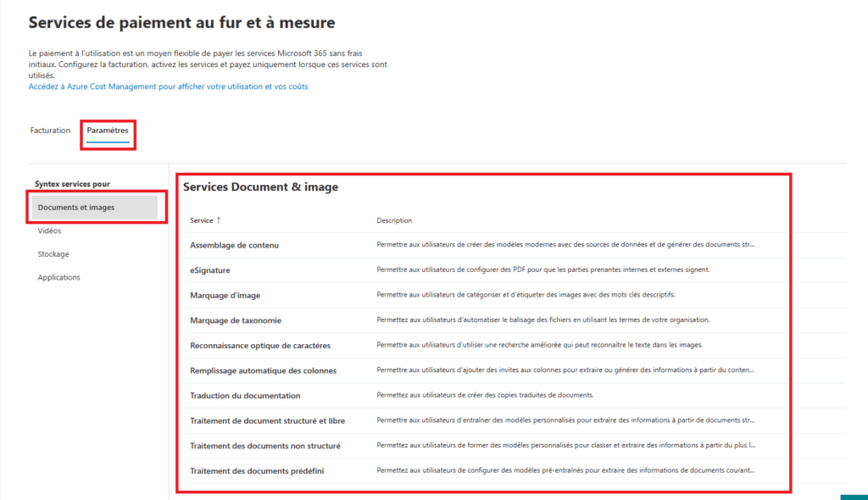Image resolution: width=868 pixels, height=500 pixels.
Task: Click the Services Document & image heading
Action: (261, 187)
